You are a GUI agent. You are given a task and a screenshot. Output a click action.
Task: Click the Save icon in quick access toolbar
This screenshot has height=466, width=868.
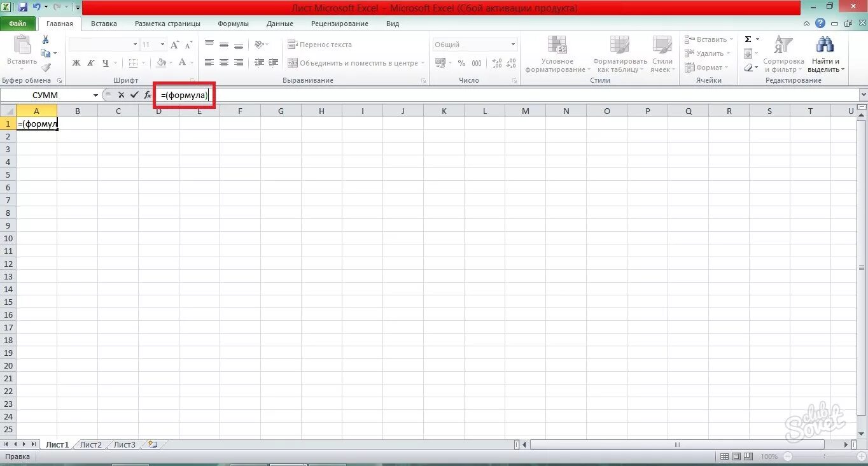coord(23,8)
